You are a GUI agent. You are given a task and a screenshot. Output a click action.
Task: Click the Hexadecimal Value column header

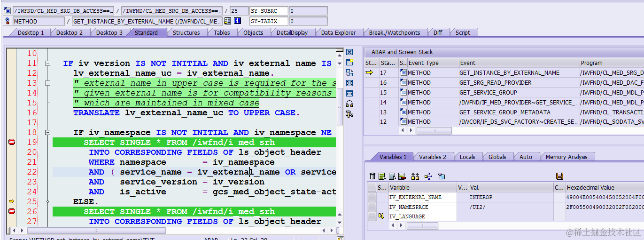pos(605,187)
